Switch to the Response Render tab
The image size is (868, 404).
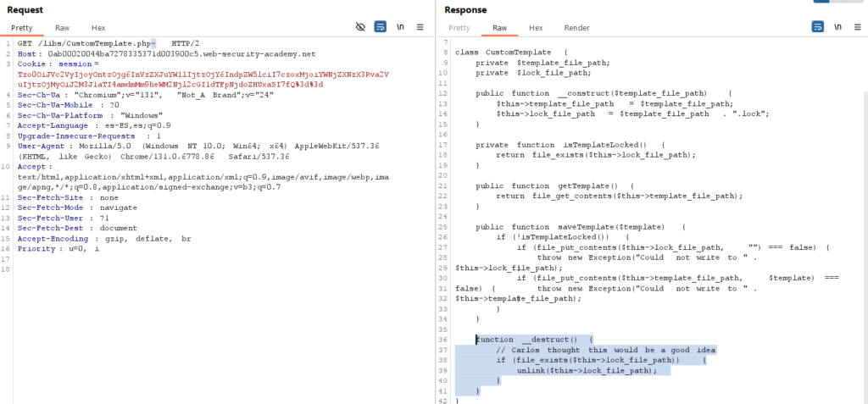click(576, 28)
